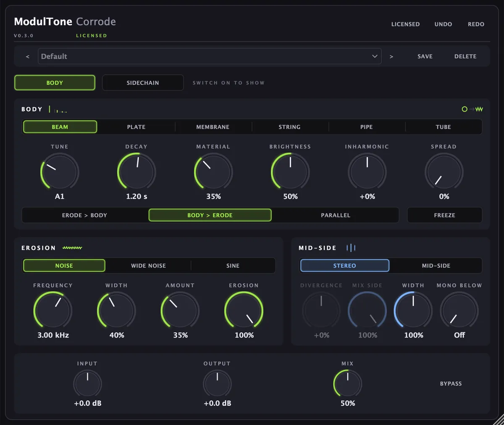Switch to STEREO mode
This screenshot has width=504, height=425.
point(345,266)
